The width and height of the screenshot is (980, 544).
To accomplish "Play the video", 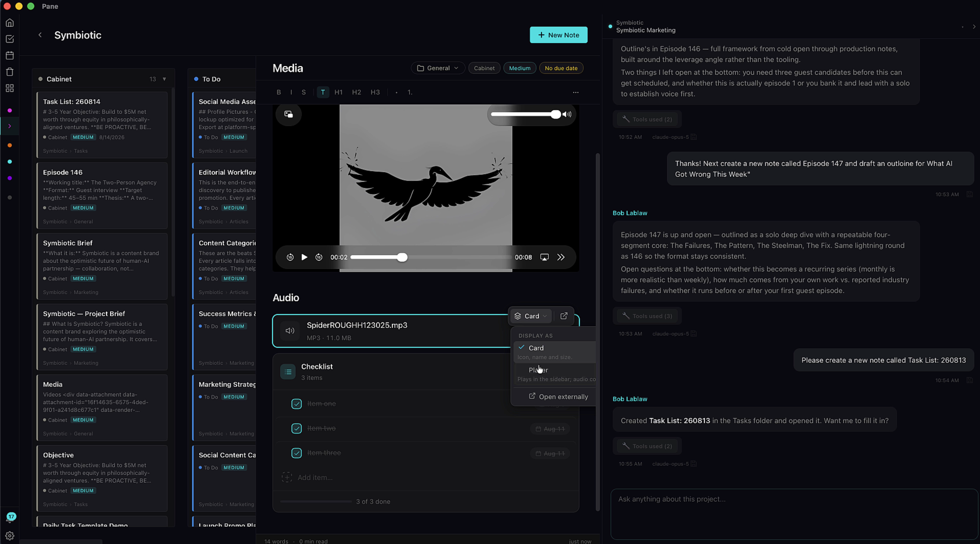I will click(304, 257).
